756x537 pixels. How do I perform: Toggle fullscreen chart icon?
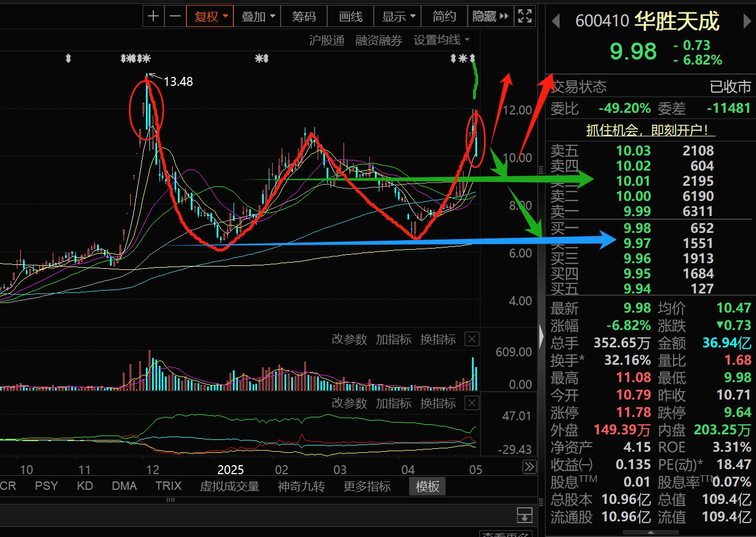tap(525, 16)
